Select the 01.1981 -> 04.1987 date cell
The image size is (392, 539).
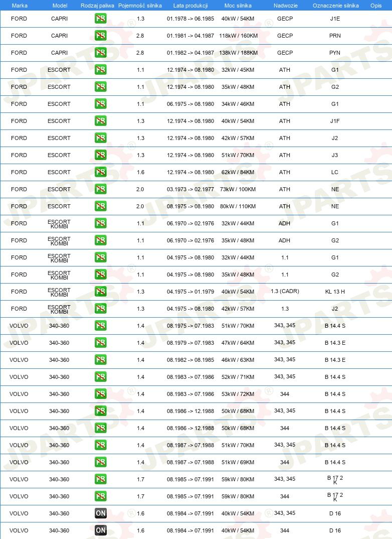click(190, 36)
